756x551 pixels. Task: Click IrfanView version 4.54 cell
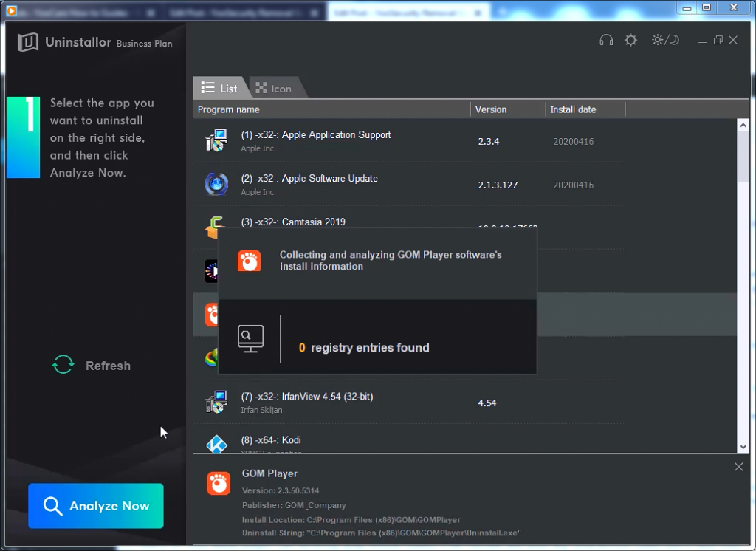487,403
